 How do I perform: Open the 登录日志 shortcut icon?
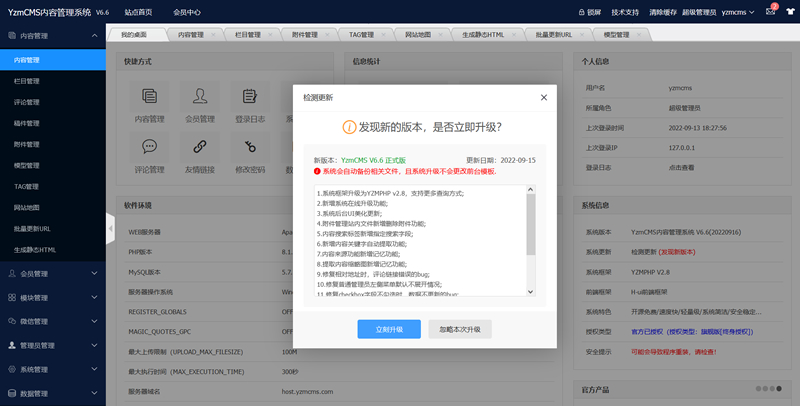click(250, 97)
